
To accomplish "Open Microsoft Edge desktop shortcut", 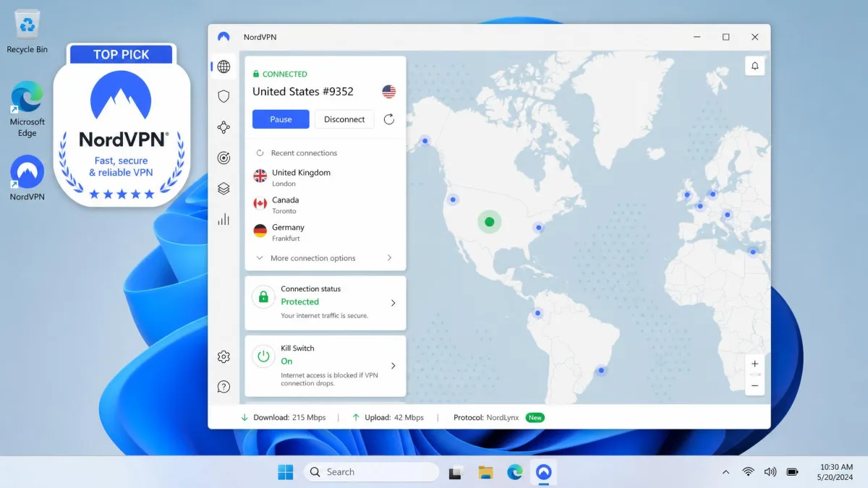I will click(x=27, y=108).
